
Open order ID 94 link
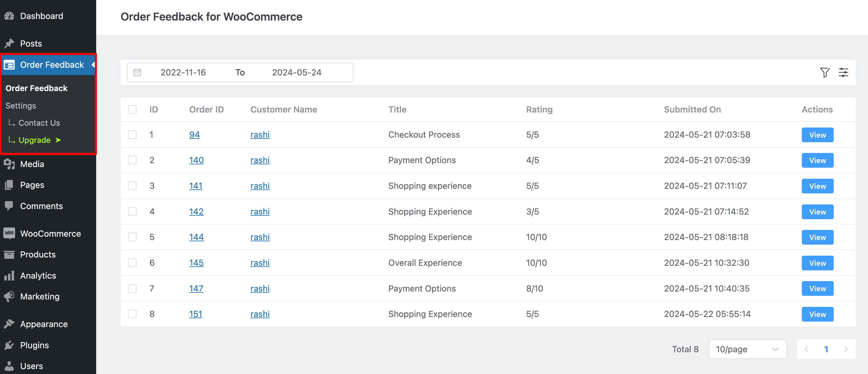tap(194, 135)
